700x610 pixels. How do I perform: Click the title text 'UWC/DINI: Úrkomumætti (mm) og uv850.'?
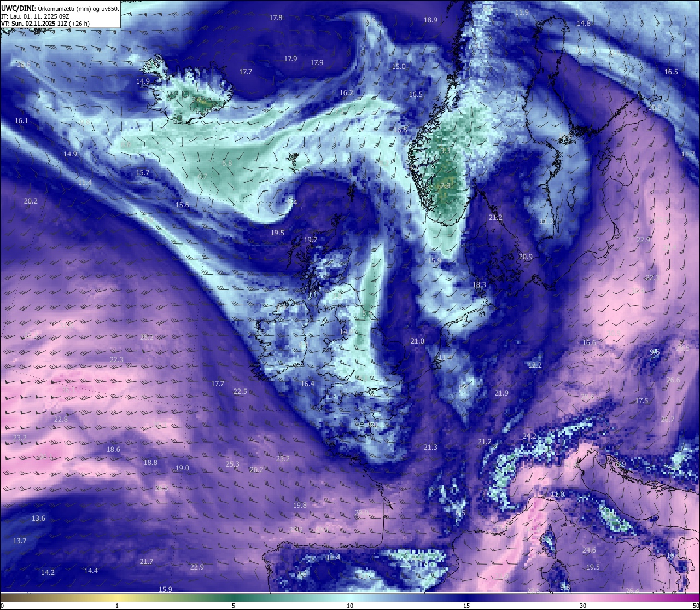coord(60,8)
